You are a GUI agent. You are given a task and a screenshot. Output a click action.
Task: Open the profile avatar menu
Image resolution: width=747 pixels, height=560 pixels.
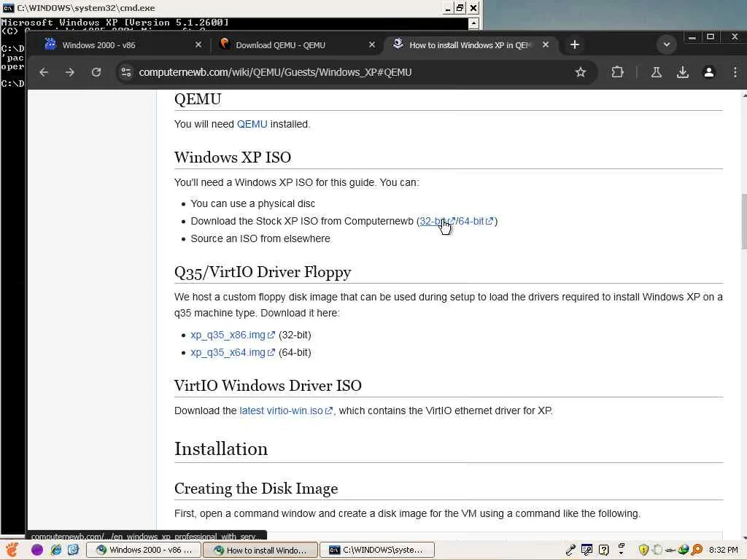tap(709, 72)
